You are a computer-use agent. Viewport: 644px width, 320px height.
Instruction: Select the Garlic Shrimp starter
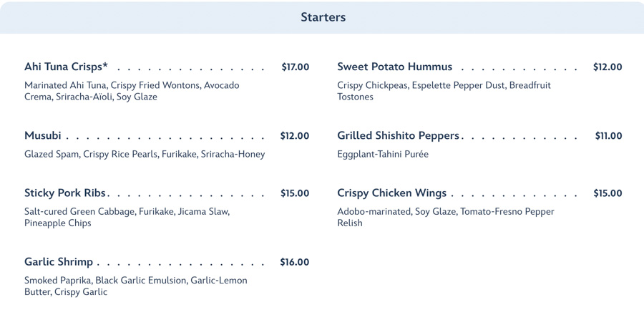59,262
